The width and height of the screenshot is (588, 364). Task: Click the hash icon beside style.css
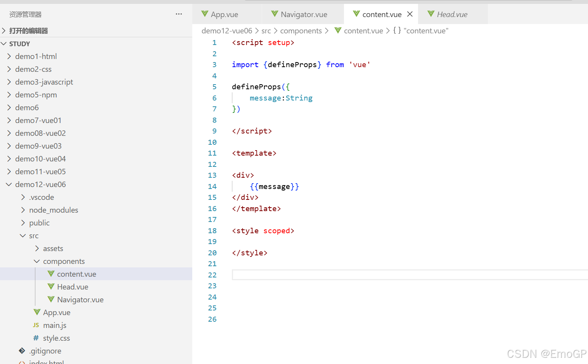(x=36, y=338)
